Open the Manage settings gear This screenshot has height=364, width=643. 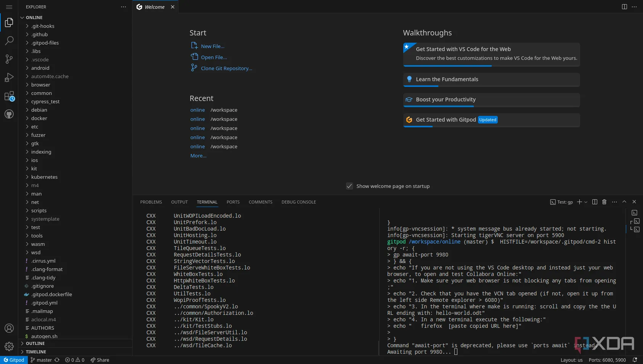click(9, 346)
